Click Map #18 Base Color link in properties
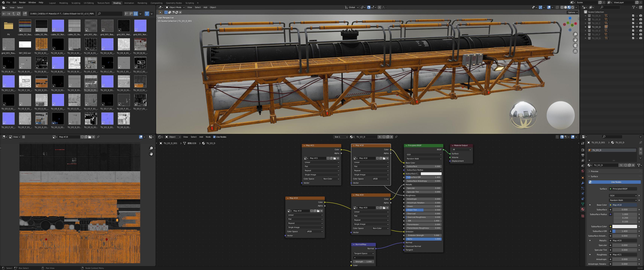The height and width of the screenshot is (270, 644). [623, 205]
